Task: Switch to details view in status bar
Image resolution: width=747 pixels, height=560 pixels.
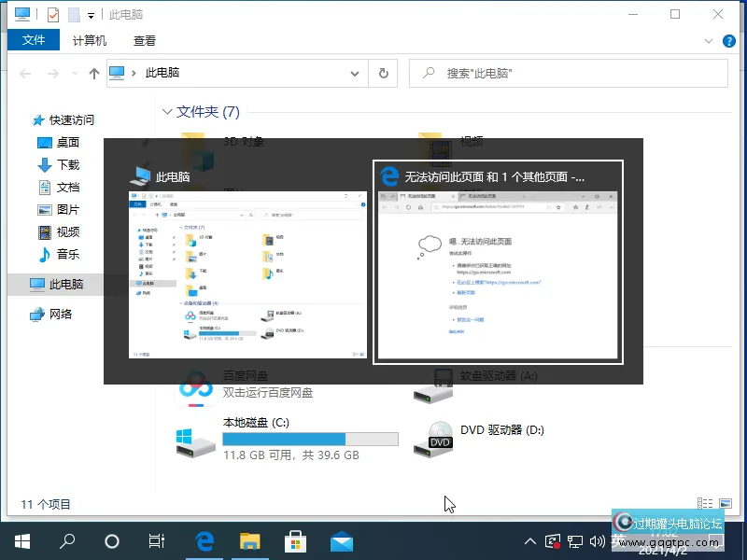Action: 706,504
